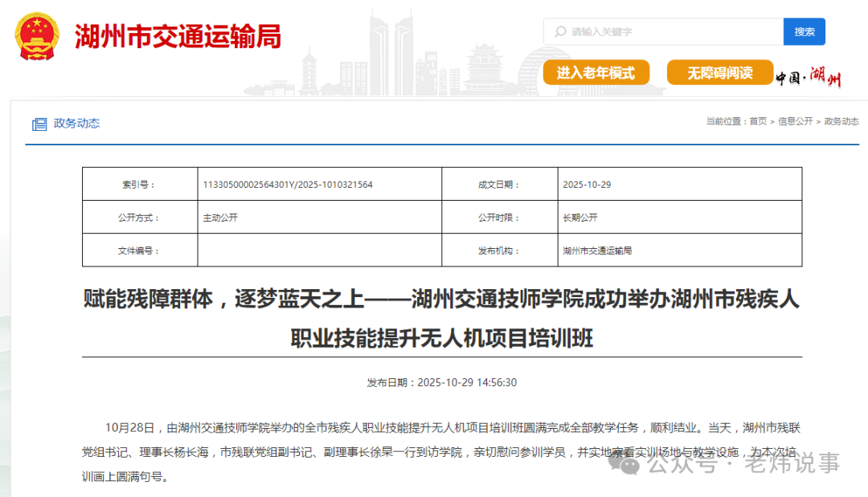Open 信息公开 breadcrumb link
The height and width of the screenshot is (497, 868).
tap(796, 121)
